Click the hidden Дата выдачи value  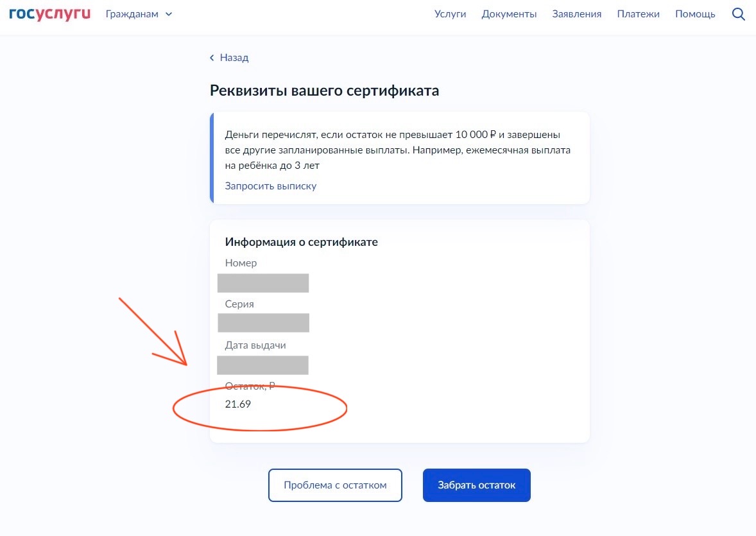(262, 365)
